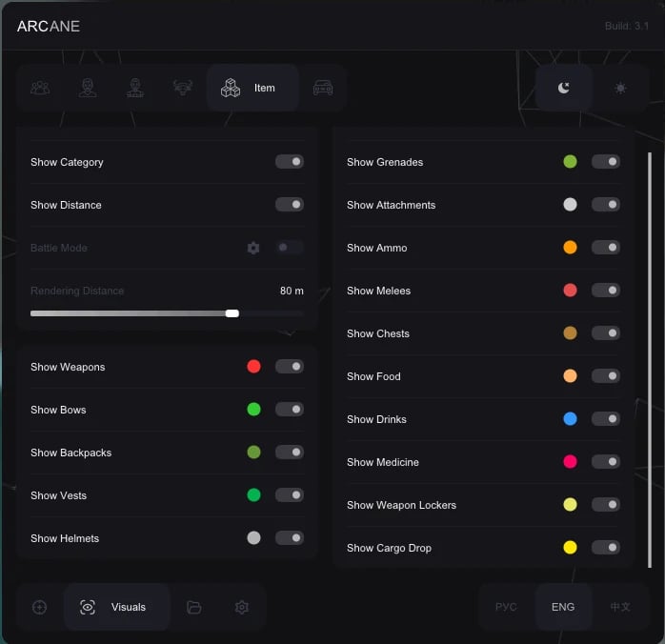This screenshot has height=644, width=665.
Task: Pick the red Show Weapons color
Action: click(253, 367)
